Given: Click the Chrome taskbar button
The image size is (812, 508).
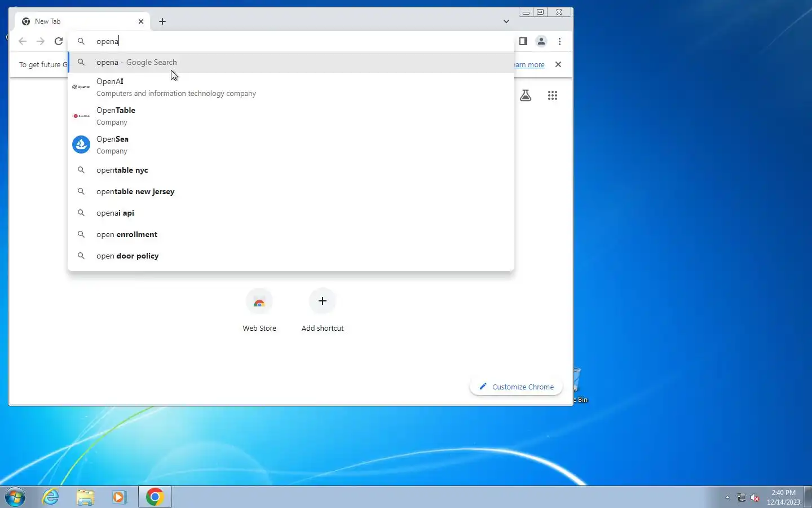Looking at the screenshot, I should click(x=155, y=497).
